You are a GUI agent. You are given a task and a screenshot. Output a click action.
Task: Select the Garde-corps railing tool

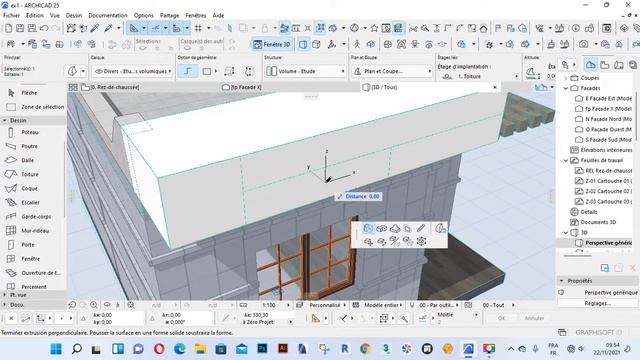(x=29, y=217)
